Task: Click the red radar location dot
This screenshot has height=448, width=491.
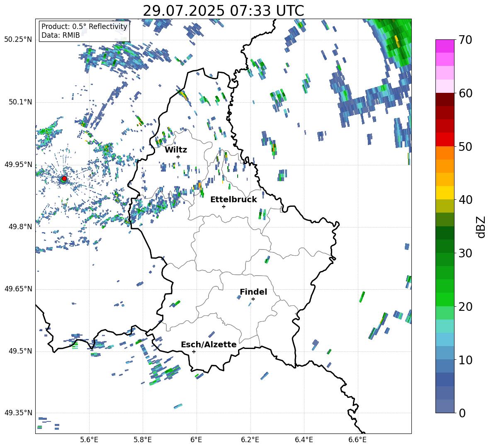Action: pyautogui.click(x=64, y=179)
